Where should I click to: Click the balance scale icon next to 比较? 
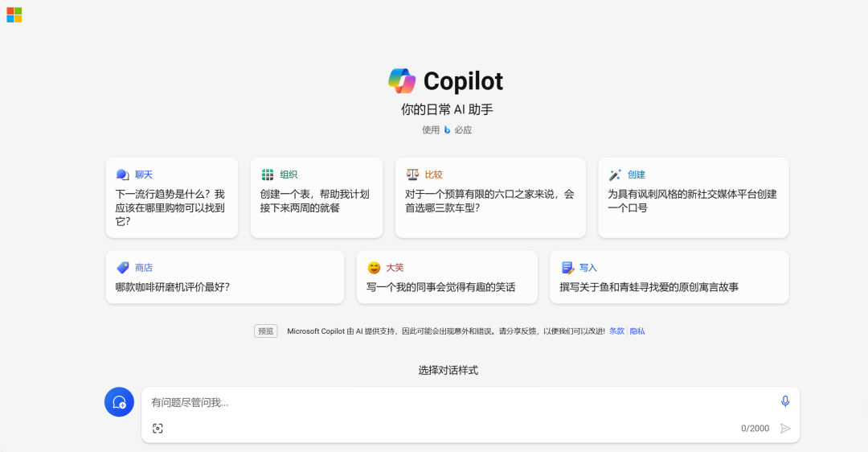[412, 175]
